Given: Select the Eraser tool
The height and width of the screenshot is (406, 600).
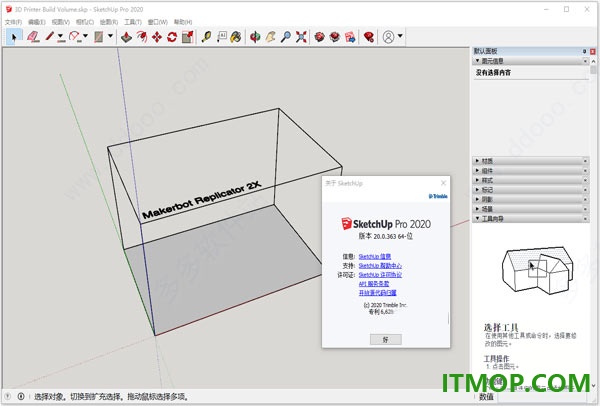Looking at the screenshot, I should pyautogui.click(x=34, y=37).
